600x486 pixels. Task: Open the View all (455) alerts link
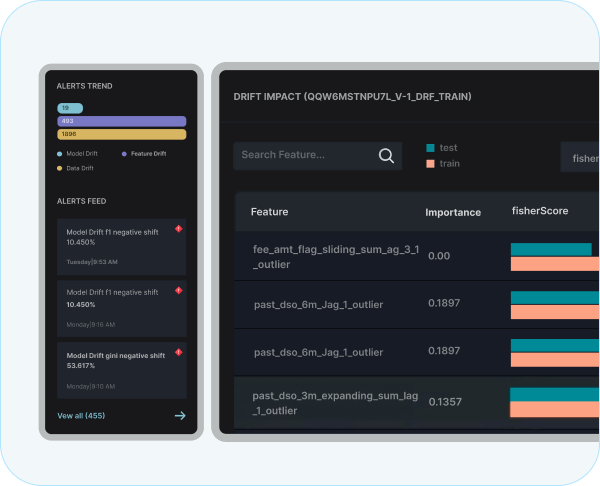click(x=81, y=415)
